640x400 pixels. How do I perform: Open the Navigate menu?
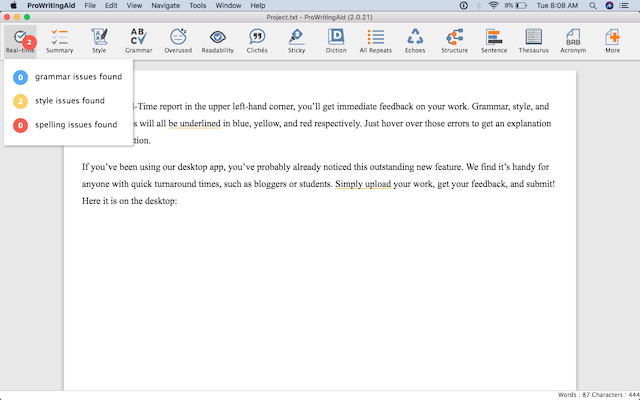[x=166, y=5]
